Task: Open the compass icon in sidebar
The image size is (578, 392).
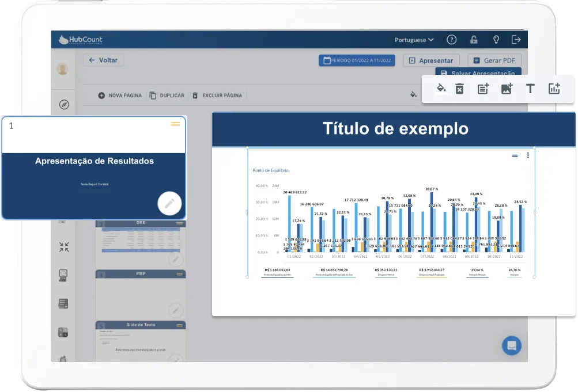Action: pyautogui.click(x=64, y=105)
